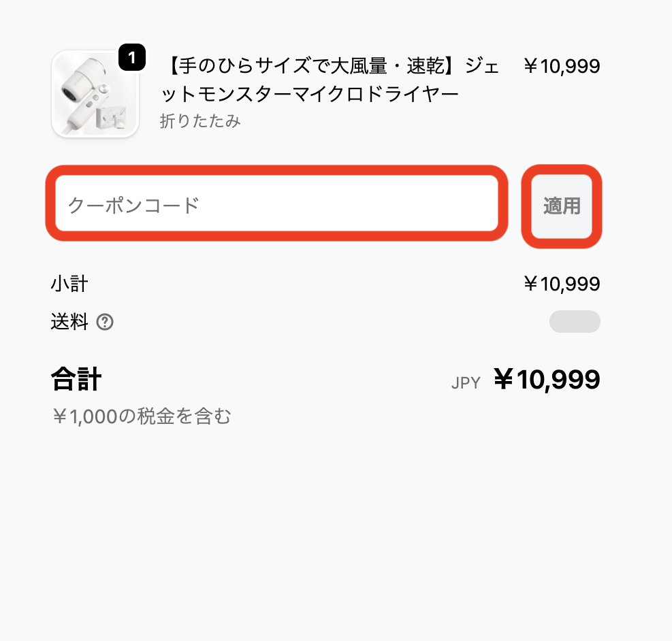The height and width of the screenshot is (641, 672).
Task: Click the gray shipping cost loading placeholder
Action: coord(575,322)
